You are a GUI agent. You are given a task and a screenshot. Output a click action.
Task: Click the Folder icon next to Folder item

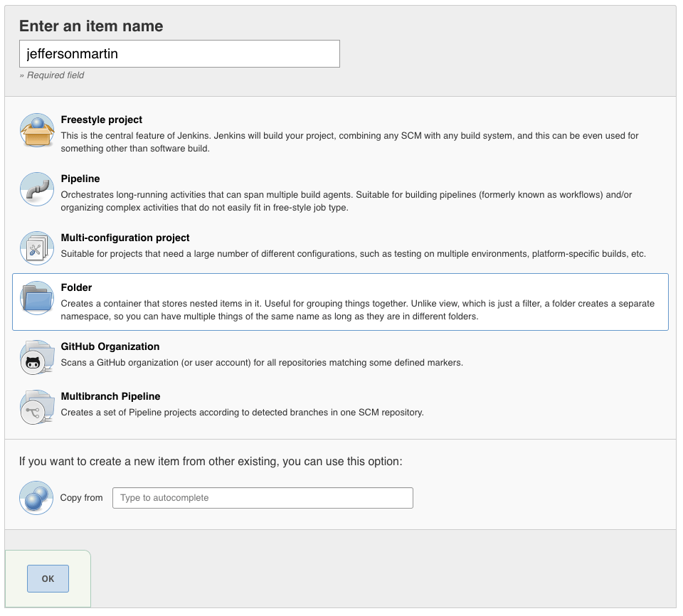tap(36, 297)
